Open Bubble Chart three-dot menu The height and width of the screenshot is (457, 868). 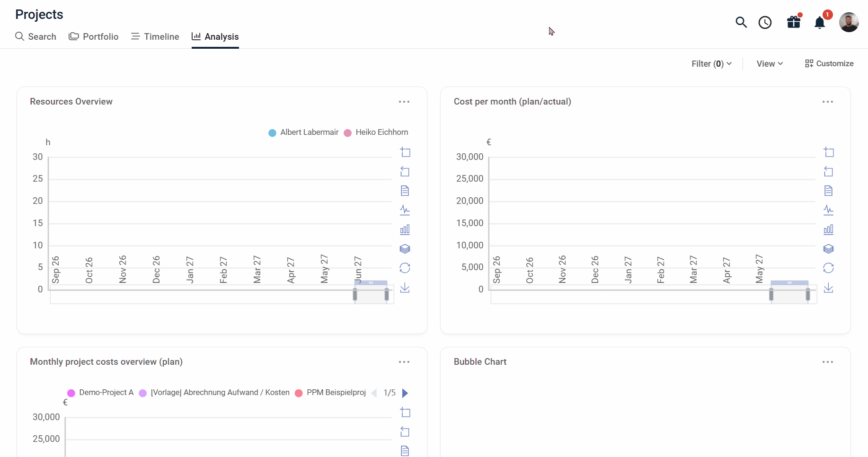coord(828,362)
